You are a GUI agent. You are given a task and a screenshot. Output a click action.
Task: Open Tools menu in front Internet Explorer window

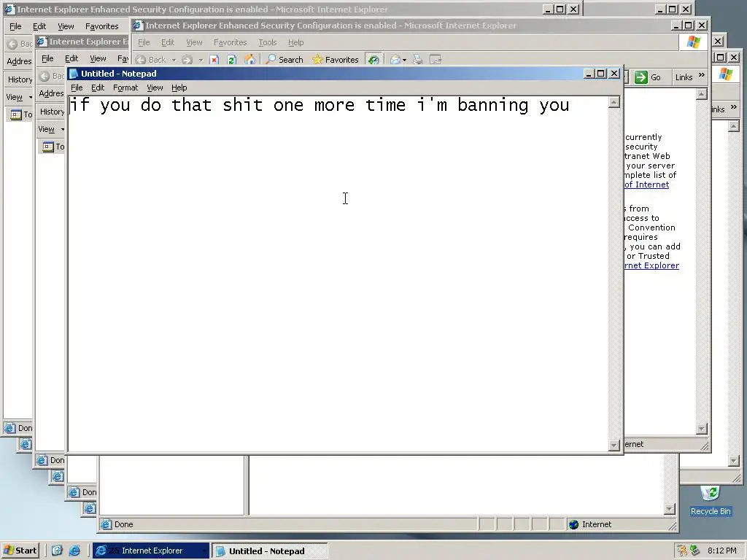(267, 42)
